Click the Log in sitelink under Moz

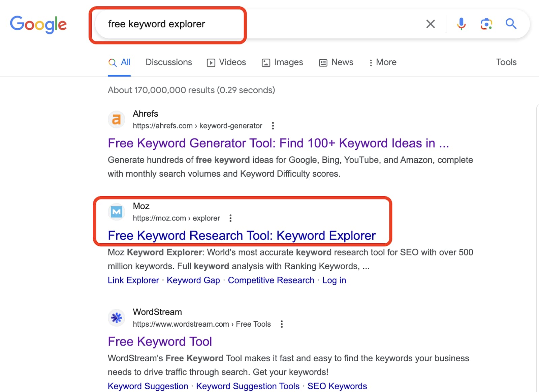[x=334, y=280]
